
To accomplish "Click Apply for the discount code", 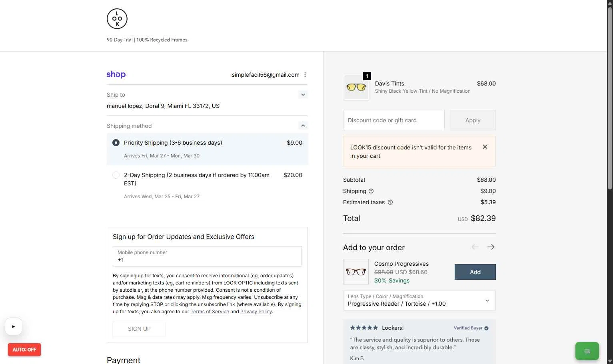I will point(473,120).
